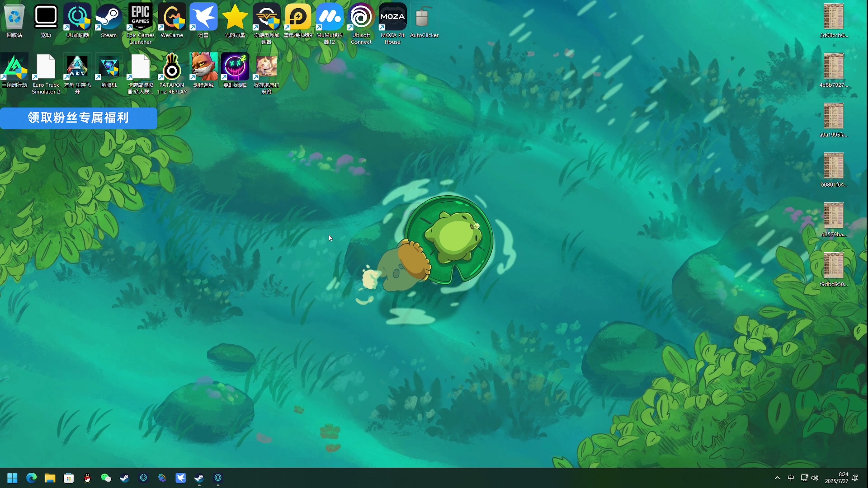The height and width of the screenshot is (488, 868).
Task: Select the AutoClicker desktop icon
Action: tap(424, 21)
